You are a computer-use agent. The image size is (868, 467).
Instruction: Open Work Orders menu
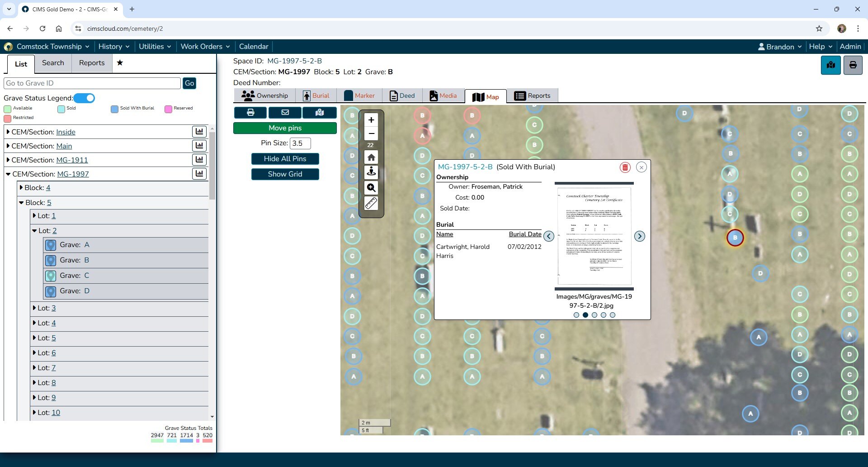point(205,47)
